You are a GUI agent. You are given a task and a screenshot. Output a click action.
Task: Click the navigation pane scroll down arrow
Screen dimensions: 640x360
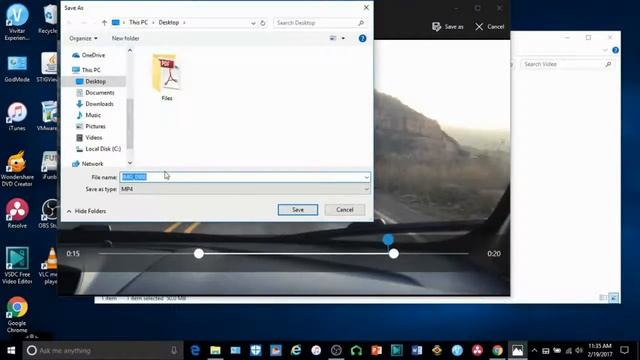point(130,163)
